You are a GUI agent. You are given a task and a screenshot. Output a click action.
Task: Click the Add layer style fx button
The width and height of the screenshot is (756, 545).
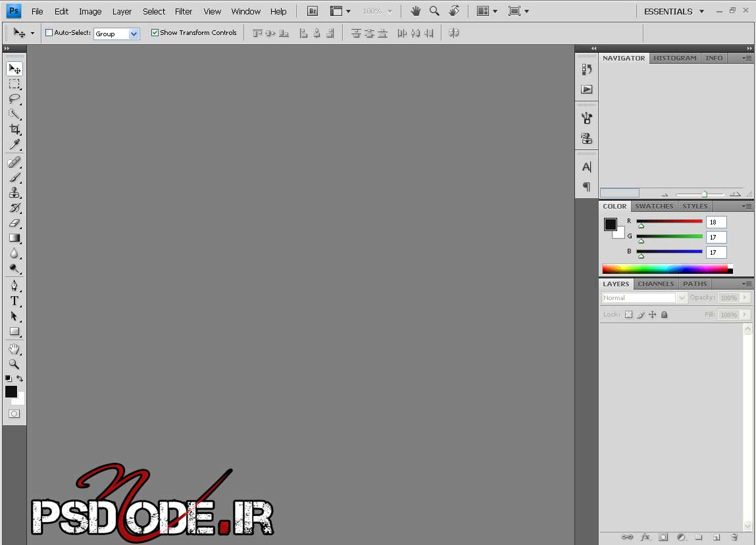pos(645,537)
